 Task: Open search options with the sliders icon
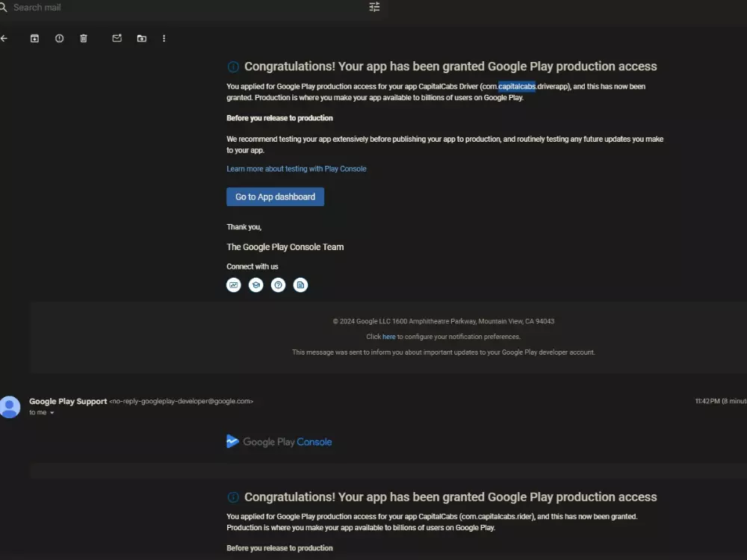click(x=374, y=7)
